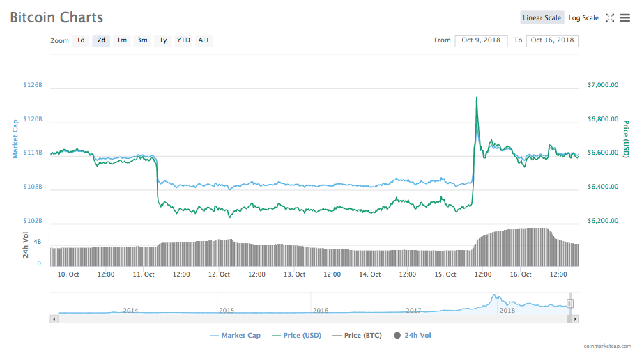Switch to Log Scale
Screen dimensions: 644x356
coord(583,17)
